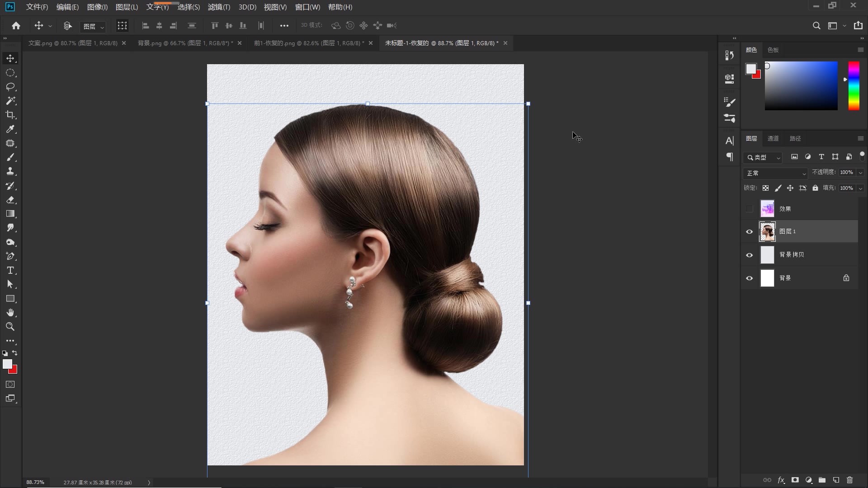Select the Clone Stamp tool
The width and height of the screenshot is (868, 488).
coord(10,171)
